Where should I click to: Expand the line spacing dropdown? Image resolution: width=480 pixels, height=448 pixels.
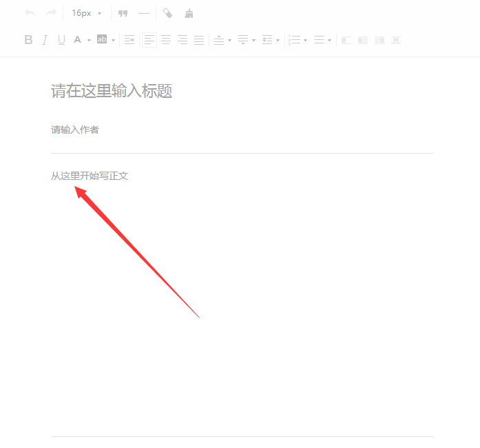(278, 41)
